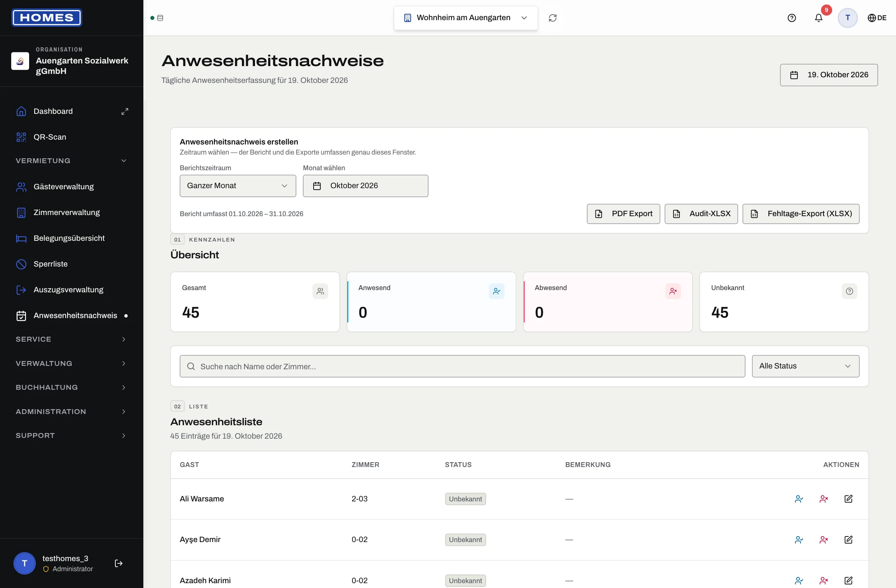Image resolution: width=896 pixels, height=588 pixels.
Task: Collapse the VERMIETUNG sidebar section
Action: click(72, 161)
